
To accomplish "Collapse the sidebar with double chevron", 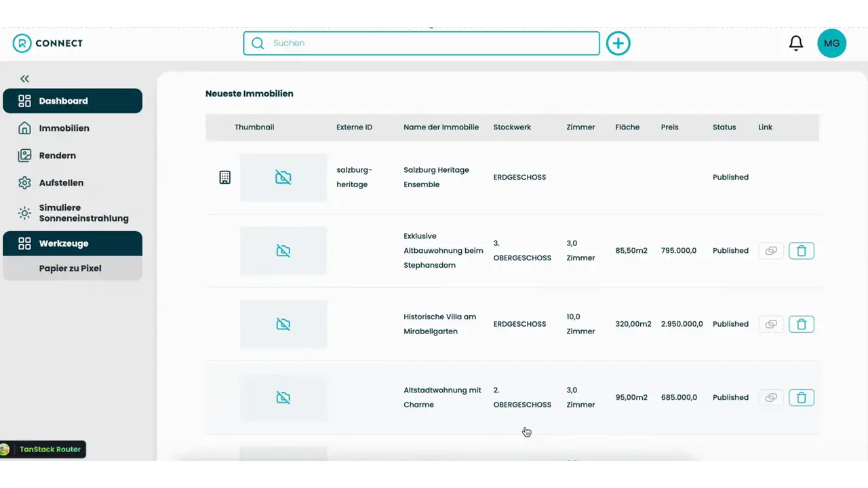I will pos(24,79).
